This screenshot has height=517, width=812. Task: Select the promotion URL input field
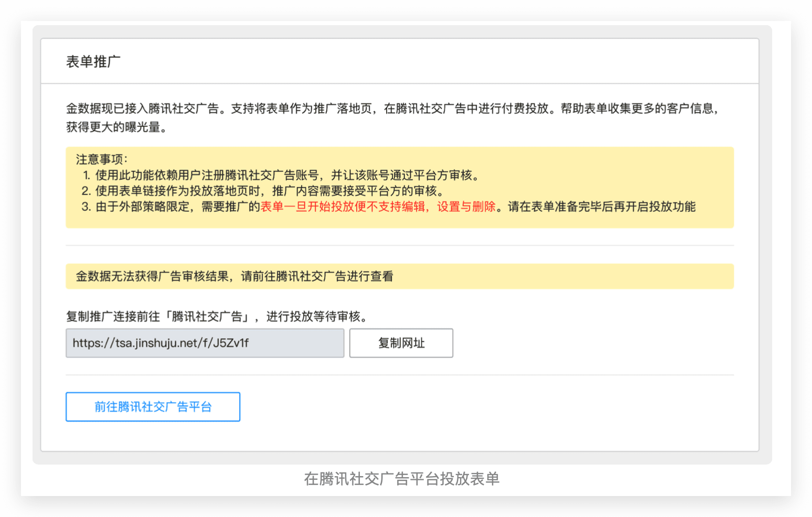205,343
